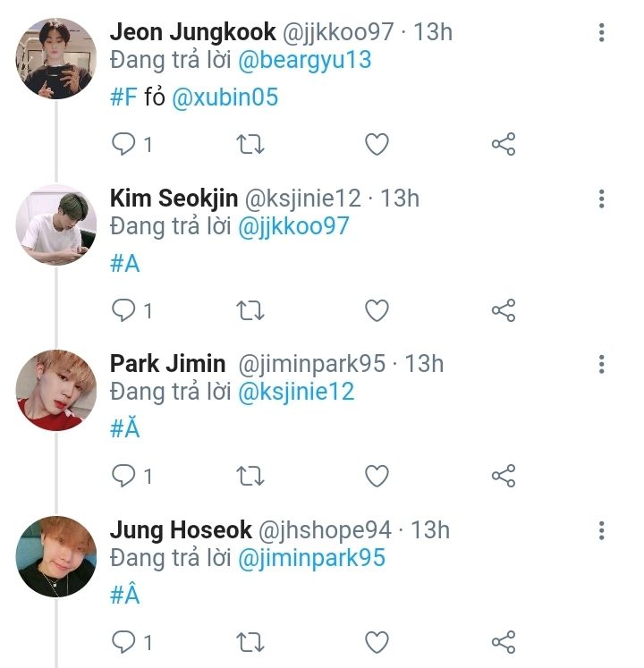This screenshot has width=644, height=668.
Task: Share Park Jimin's tweet
Action: coord(504,476)
